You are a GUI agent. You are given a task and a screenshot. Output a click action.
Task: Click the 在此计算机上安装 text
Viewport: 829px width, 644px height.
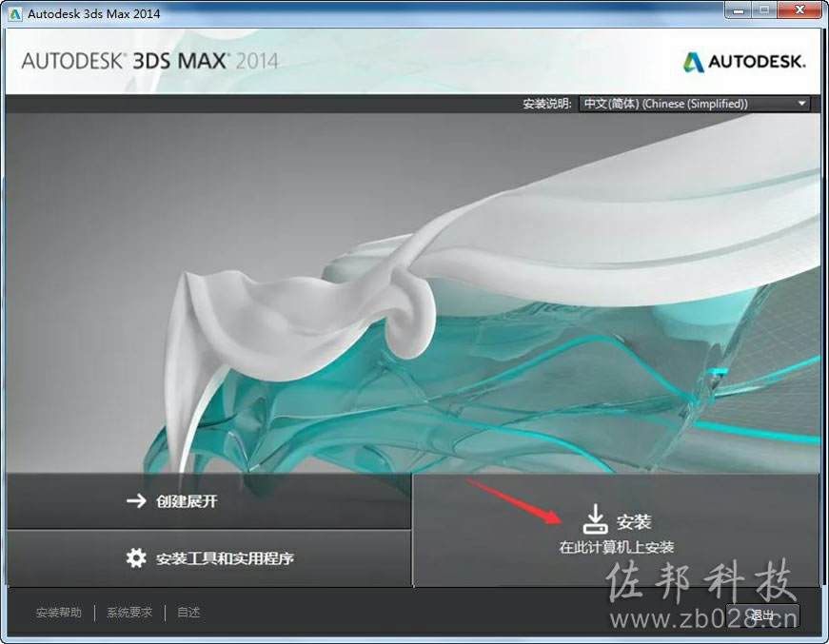(x=617, y=547)
